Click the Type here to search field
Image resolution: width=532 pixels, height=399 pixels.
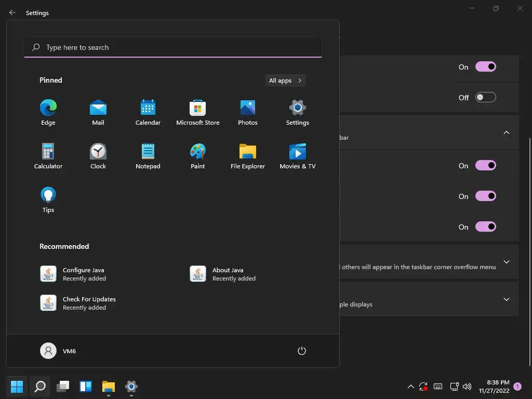click(x=173, y=47)
